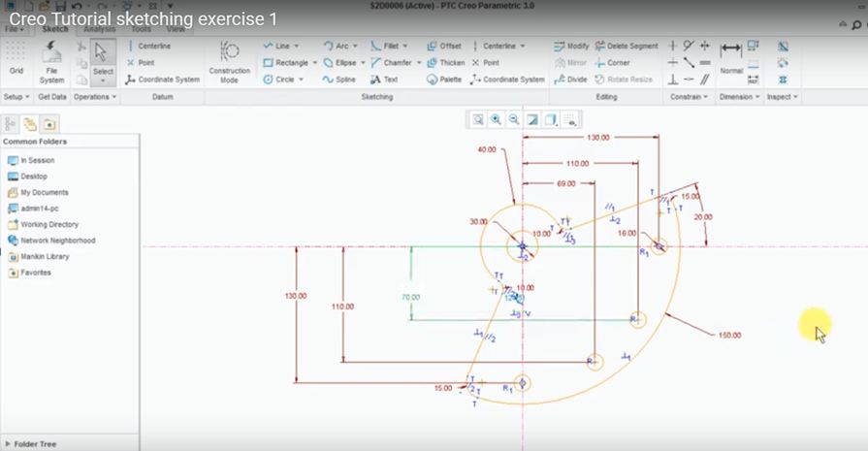This screenshot has height=451, width=868.
Task: Open the Constrain group dropdown
Action: pos(690,97)
